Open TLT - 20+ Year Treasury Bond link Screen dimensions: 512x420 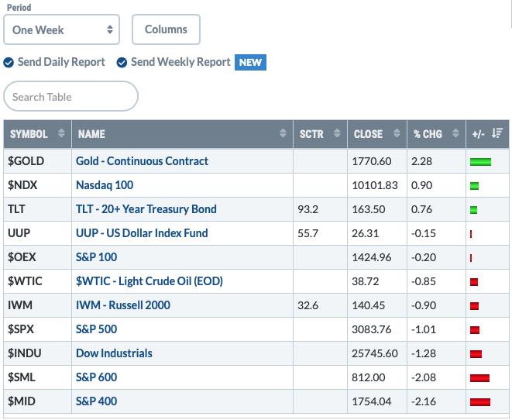[x=146, y=209]
